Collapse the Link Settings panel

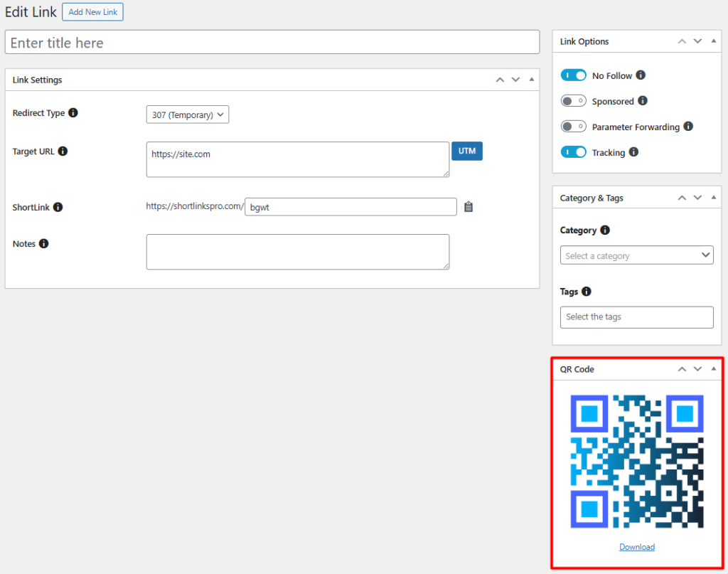pos(532,80)
